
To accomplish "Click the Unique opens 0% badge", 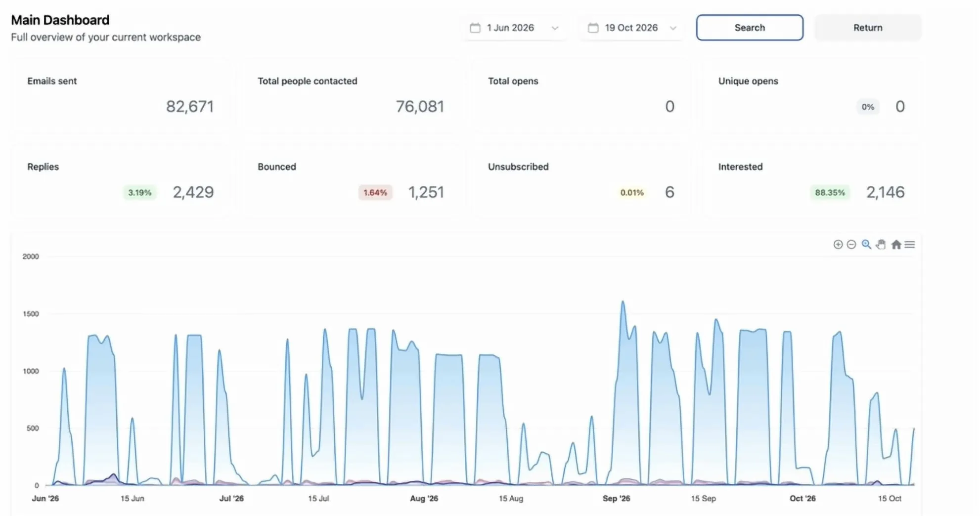I will pos(868,107).
